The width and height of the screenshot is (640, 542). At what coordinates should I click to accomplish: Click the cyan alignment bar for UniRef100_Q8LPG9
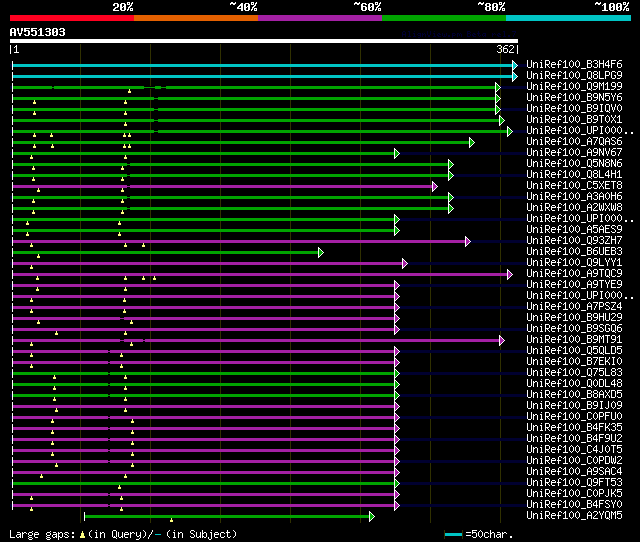click(263, 76)
